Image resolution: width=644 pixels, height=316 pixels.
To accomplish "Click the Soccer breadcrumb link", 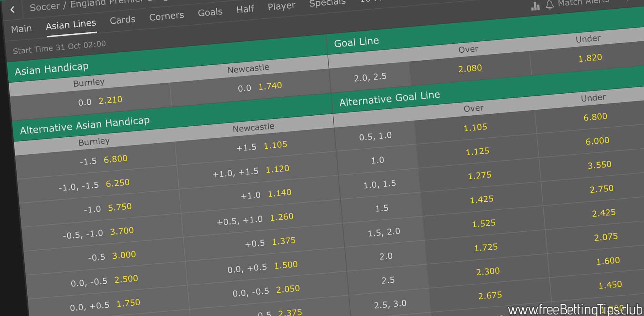I will [x=44, y=7].
